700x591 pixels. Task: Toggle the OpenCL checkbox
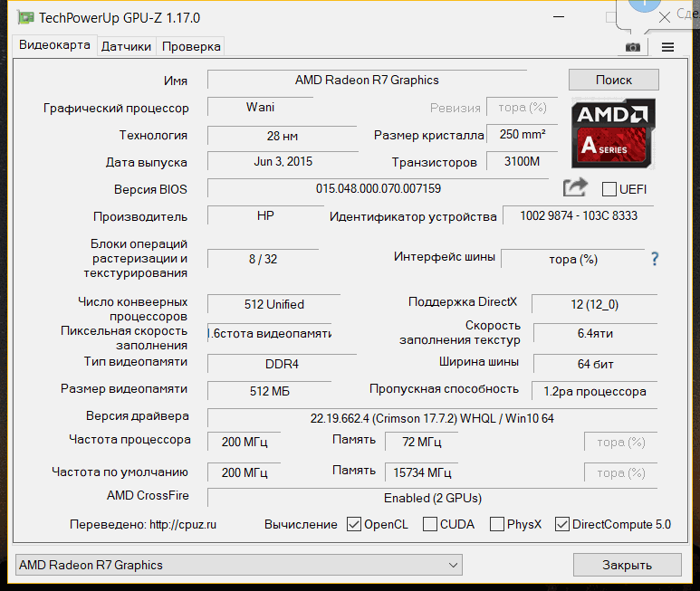coord(354,524)
